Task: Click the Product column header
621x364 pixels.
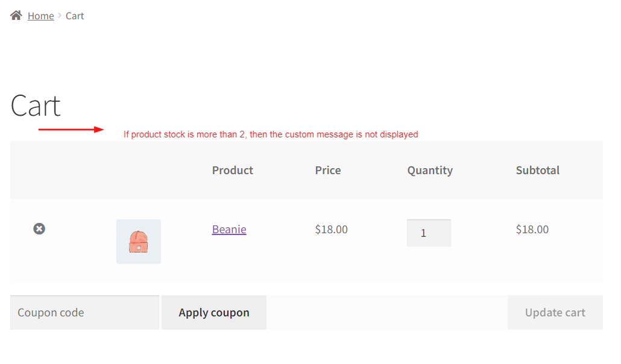Action: 232,170
